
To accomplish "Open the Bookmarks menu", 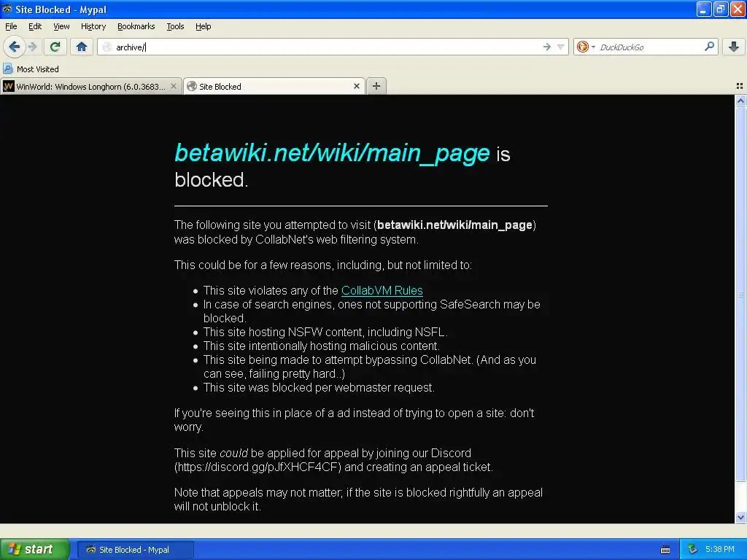I will pos(136,26).
